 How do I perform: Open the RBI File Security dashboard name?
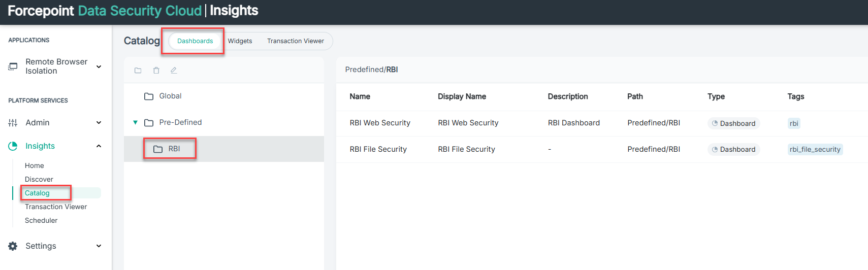378,149
